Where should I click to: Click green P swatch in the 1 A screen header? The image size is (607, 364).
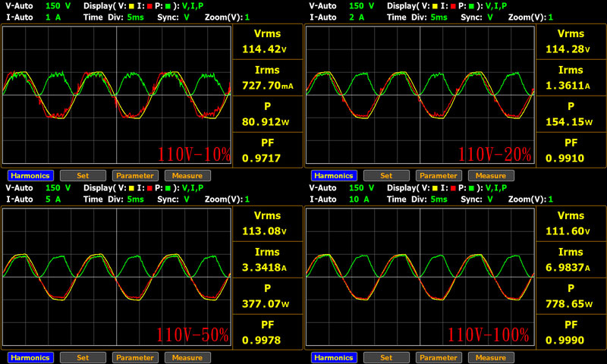[x=168, y=6]
